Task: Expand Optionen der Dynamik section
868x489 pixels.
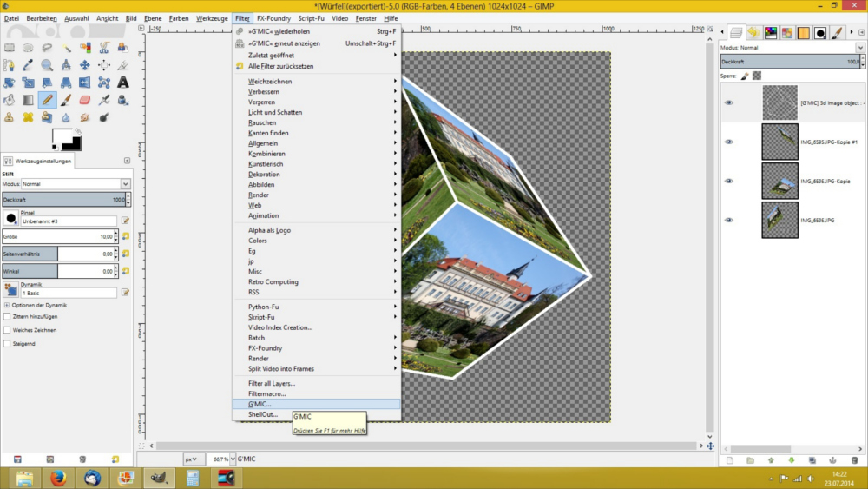Action: pos(7,305)
